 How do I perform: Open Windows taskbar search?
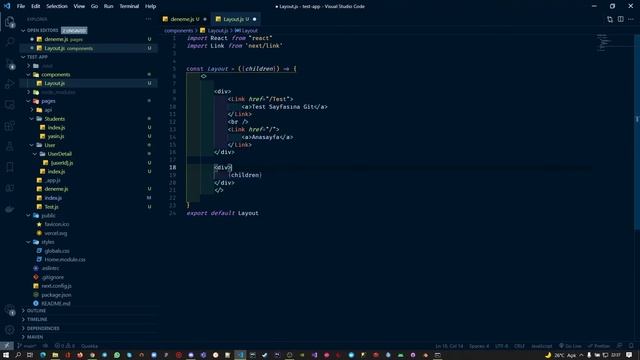click(x=18, y=355)
